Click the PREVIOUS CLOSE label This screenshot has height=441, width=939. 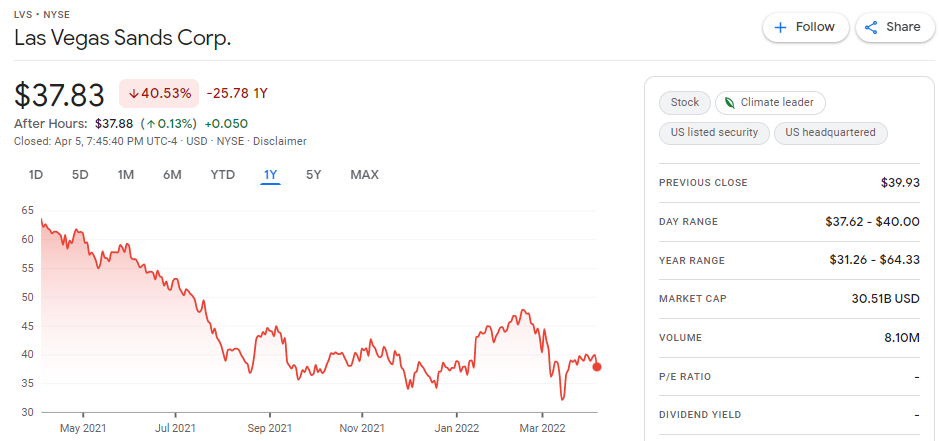[x=703, y=183]
